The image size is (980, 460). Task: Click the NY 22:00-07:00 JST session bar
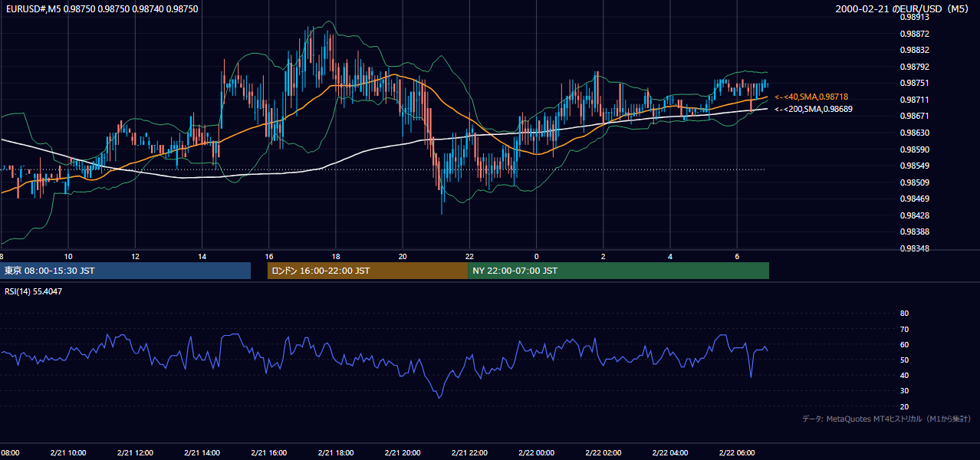coord(618,271)
